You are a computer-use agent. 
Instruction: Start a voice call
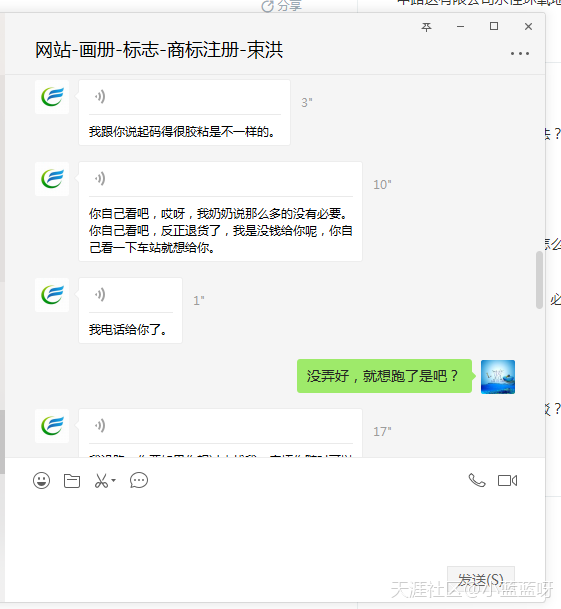[477, 480]
